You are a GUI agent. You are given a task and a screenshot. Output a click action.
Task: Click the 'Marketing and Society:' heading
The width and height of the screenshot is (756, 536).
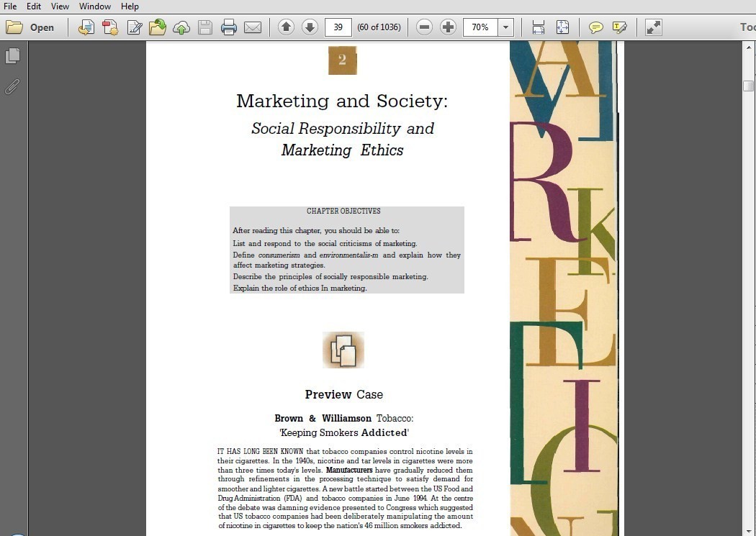[x=342, y=101]
